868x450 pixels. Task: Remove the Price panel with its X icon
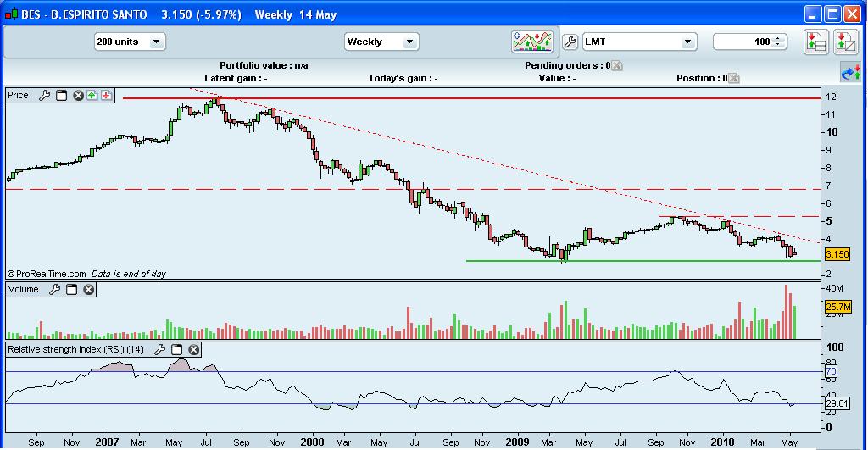click(x=79, y=95)
